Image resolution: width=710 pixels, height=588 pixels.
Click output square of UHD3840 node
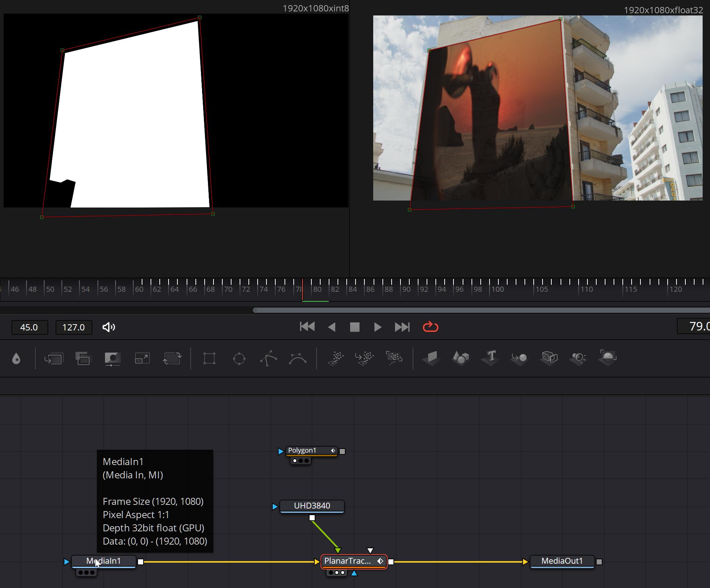pos(312,518)
